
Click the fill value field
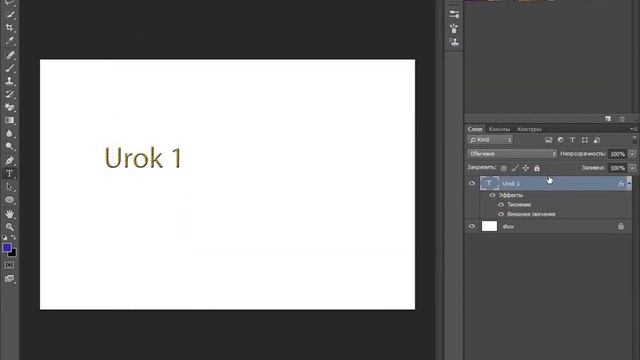point(618,168)
